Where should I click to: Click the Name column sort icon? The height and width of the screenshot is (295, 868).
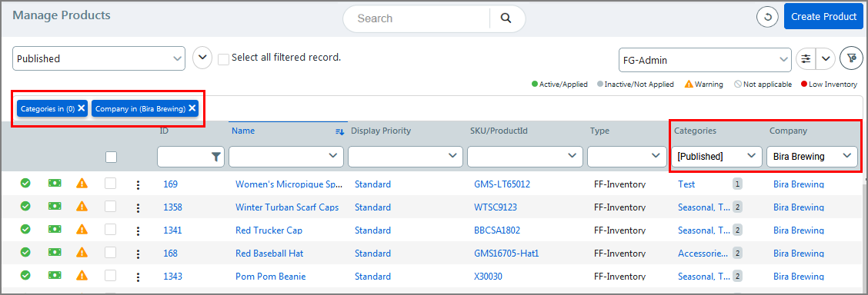[340, 131]
